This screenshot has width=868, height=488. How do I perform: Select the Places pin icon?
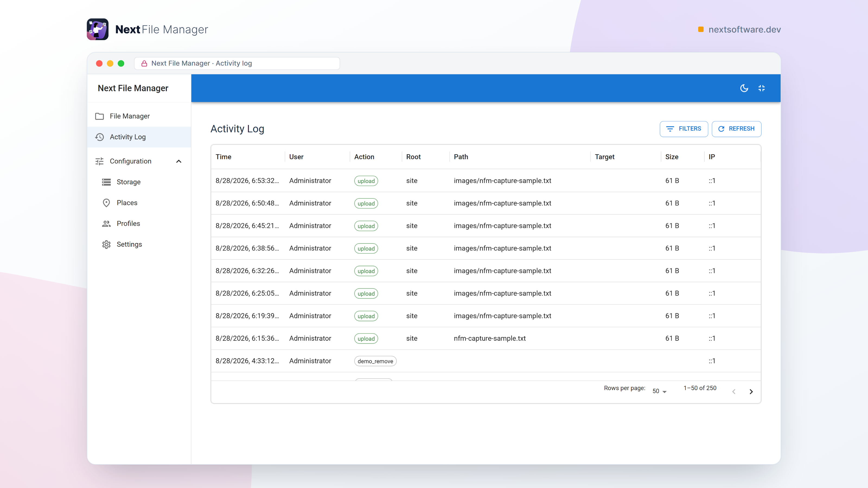coord(107,203)
